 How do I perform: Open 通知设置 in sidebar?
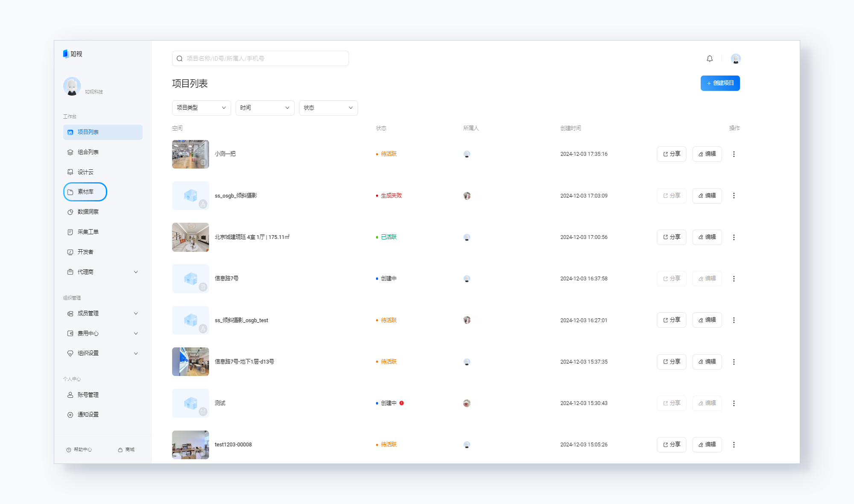103,415
